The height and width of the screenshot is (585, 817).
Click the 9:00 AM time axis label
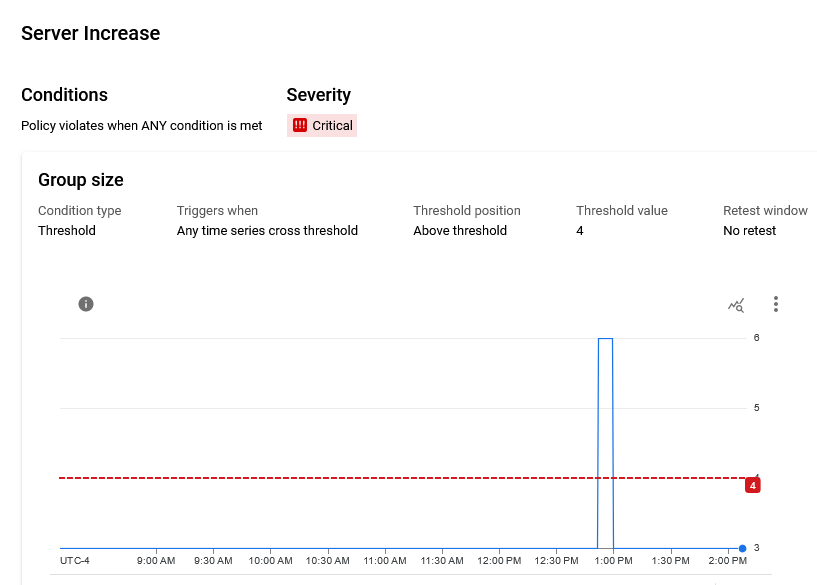pos(156,561)
